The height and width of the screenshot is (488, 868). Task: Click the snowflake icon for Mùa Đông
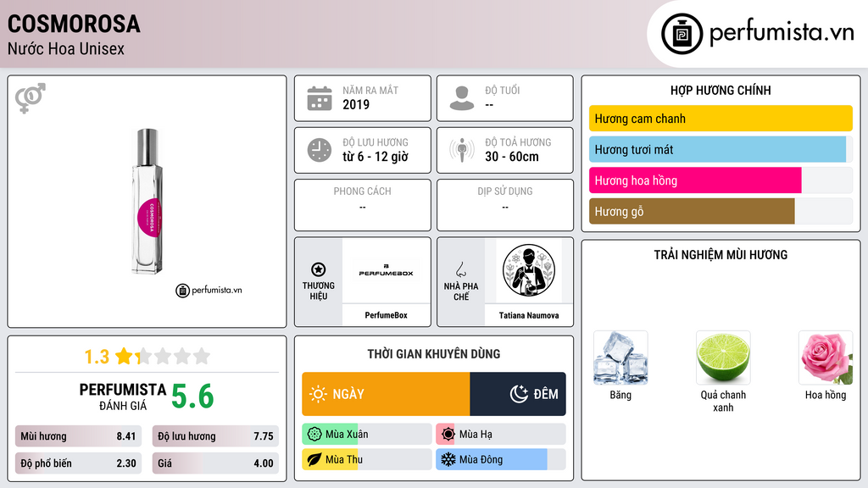[448, 459]
